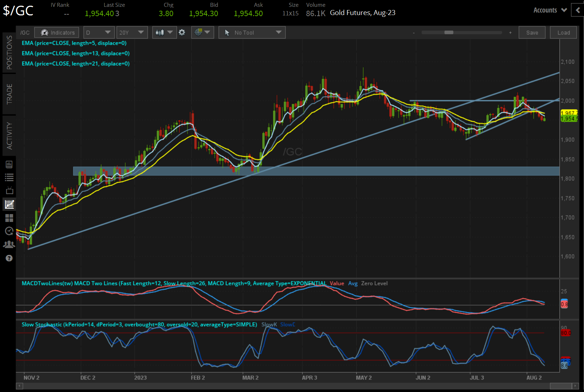The width and height of the screenshot is (584, 392).
Task: Expand the D timeframe dropdown
Action: (x=99, y=33)
